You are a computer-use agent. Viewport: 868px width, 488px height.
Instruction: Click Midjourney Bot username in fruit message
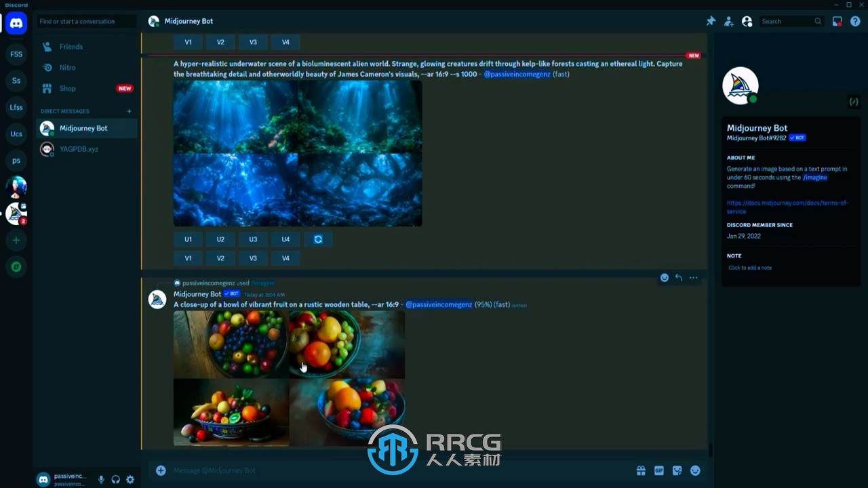197,294
